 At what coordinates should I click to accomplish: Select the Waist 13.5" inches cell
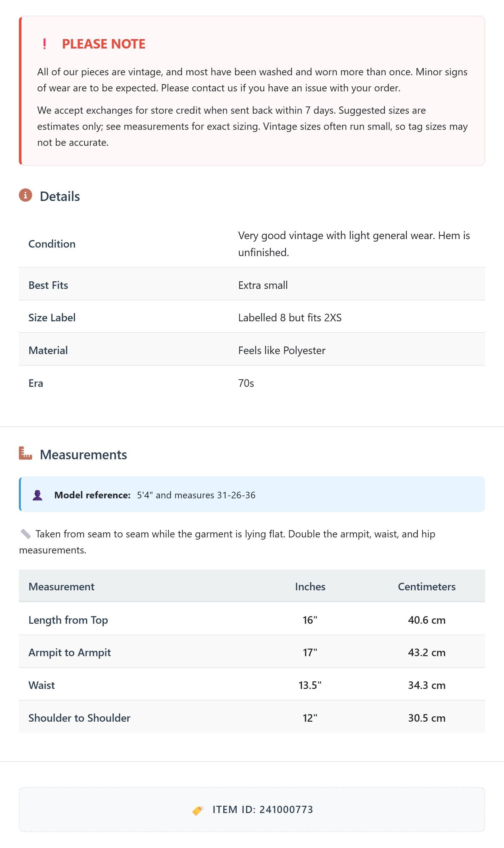pos(310,685)
